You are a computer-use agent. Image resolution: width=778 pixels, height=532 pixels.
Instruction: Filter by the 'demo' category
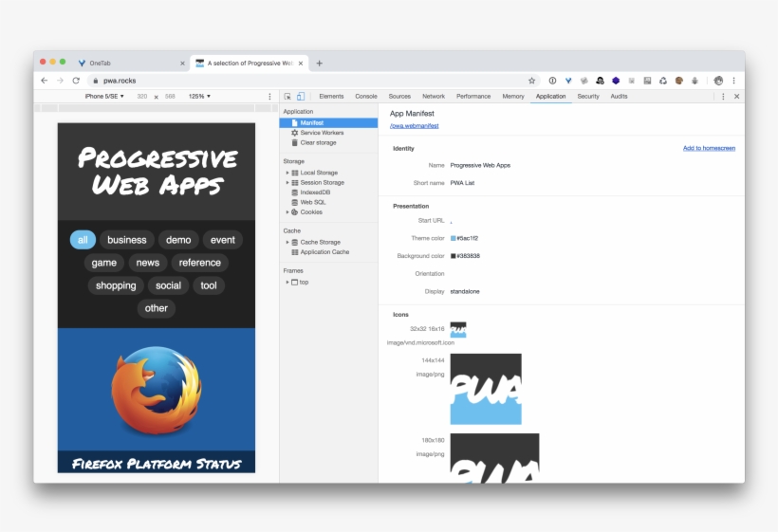[178, 240]
